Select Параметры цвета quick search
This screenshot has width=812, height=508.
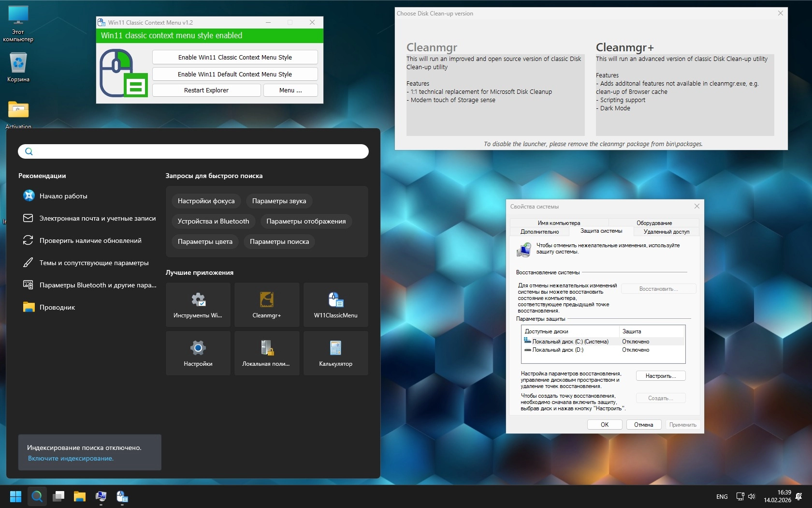(x=205, y=241)
